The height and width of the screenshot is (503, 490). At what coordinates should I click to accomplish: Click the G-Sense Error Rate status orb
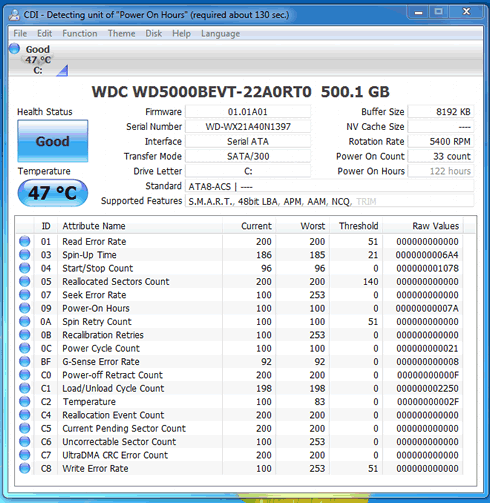point(24,361)
